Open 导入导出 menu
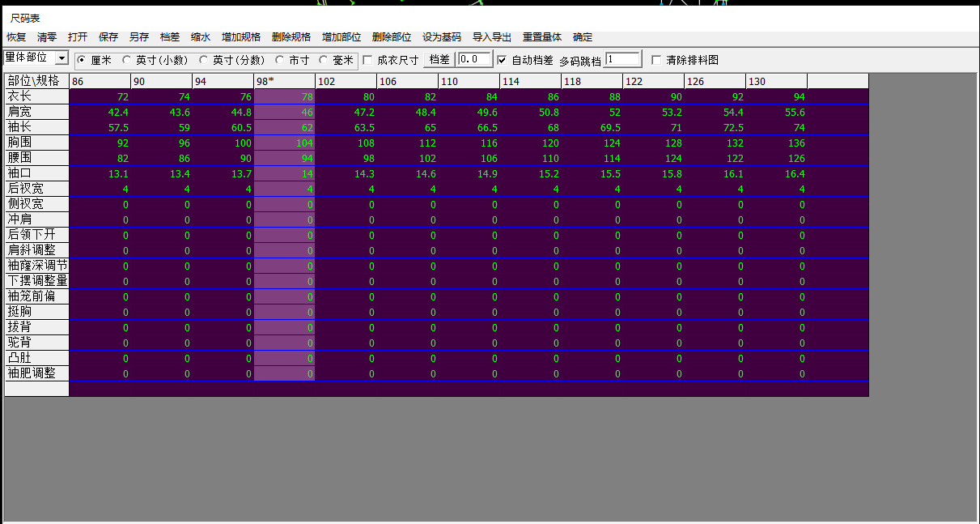The height and width of the screenshot is (524, 980). (492, 37)
